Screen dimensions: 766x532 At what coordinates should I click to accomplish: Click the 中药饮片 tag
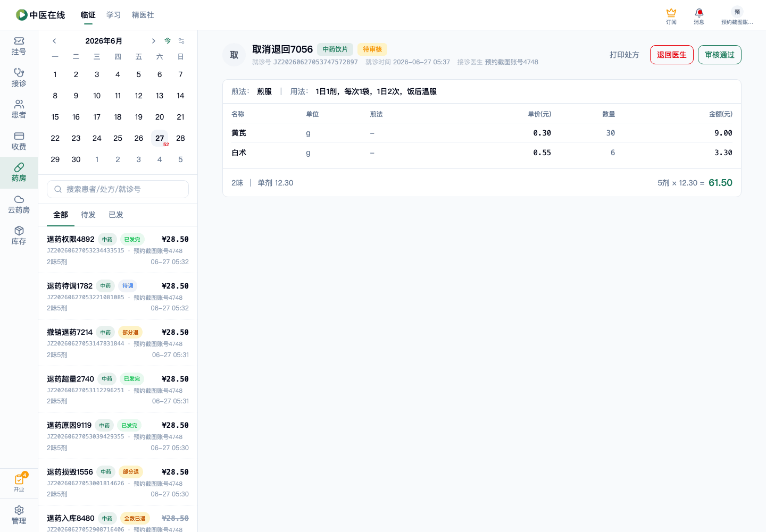coord(335,49)
